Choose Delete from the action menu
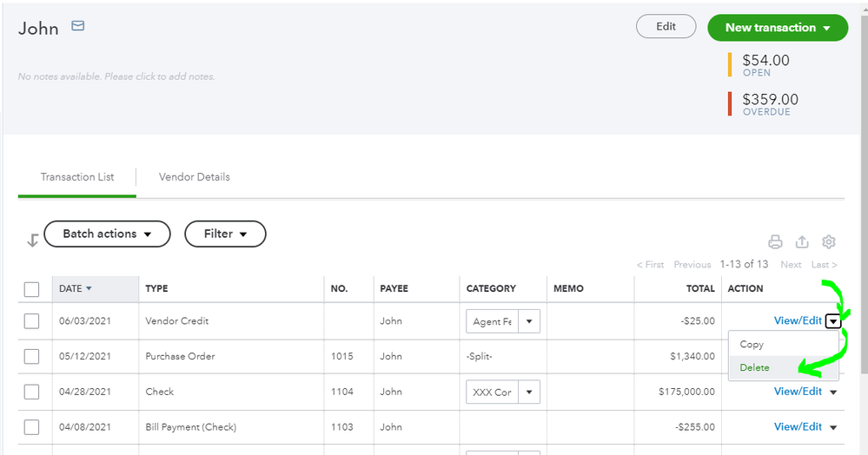The height and width of the screenshot is (455, 868). [x=754, y=367]
